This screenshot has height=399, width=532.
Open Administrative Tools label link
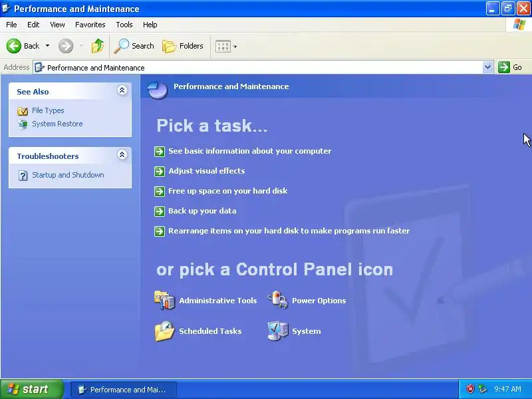coord(218,301)
